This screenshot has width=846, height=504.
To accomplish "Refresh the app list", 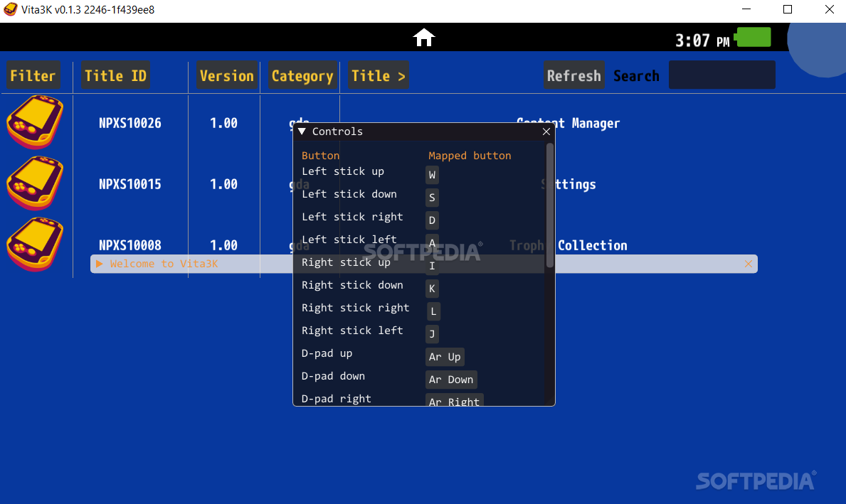I will (x=574, y=76).
